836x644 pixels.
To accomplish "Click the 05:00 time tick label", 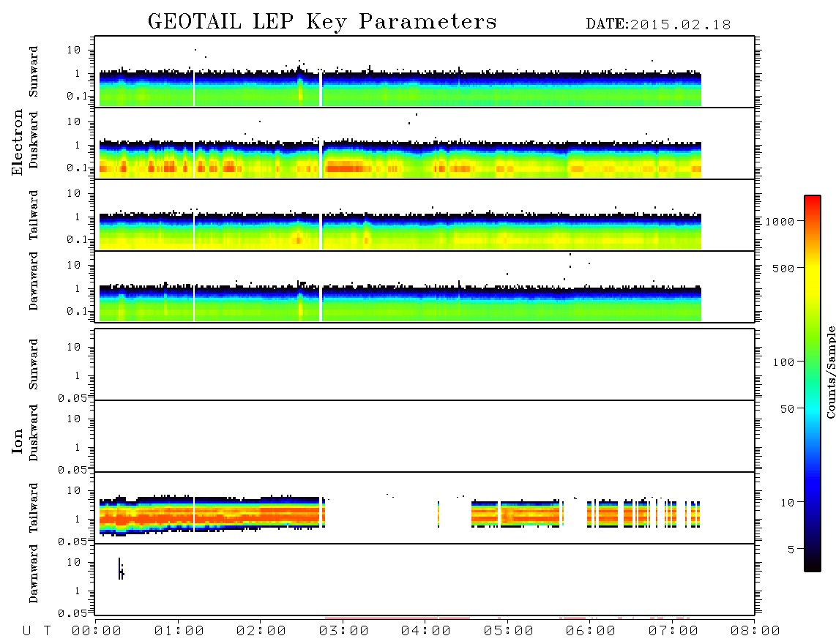I will pyautogui.click(x=509, y=632).
